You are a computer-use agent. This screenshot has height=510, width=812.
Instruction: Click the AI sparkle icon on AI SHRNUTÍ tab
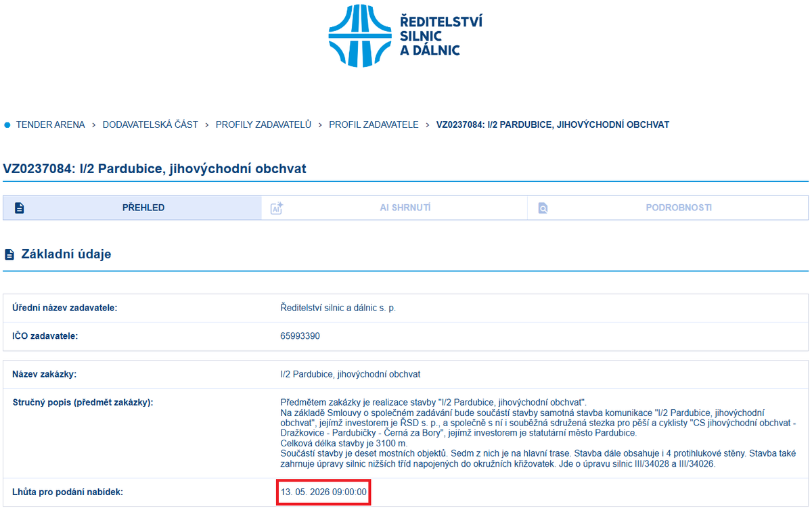click(x=276, y=208)
